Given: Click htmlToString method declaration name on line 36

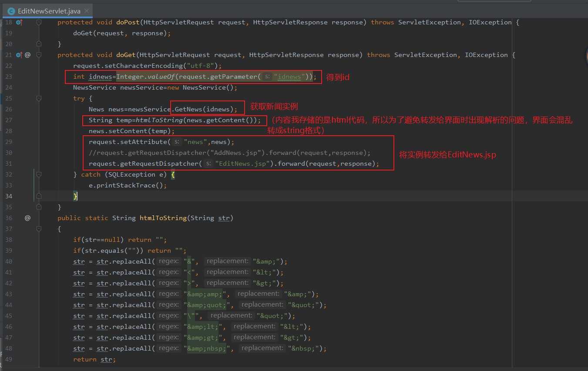Looking at the screenshot, I should tap(163, 218).
